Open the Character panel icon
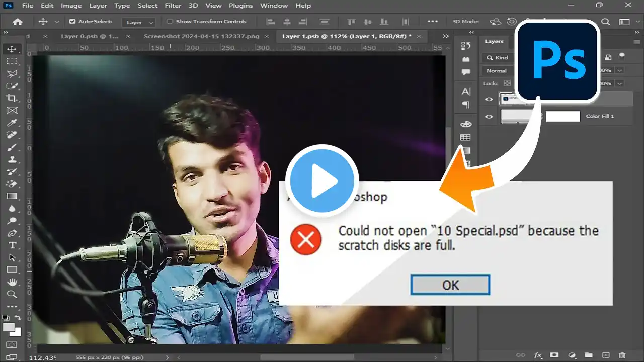This screenshot has width=644, height=362. (465, 92)
